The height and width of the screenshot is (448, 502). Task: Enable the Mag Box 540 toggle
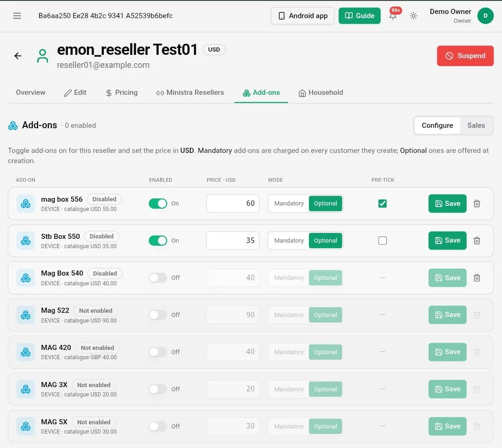[158, 277]
